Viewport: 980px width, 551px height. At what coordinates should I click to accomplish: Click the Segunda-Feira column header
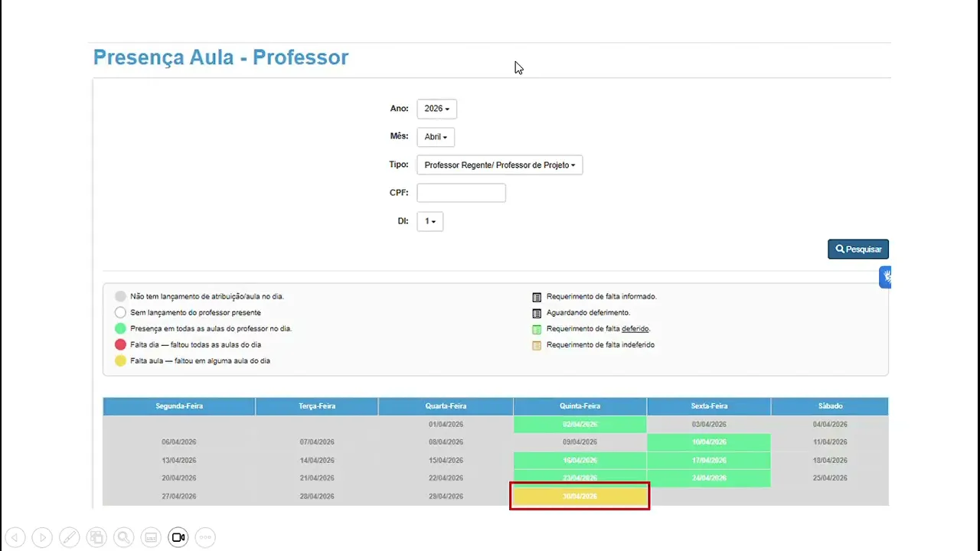[x=179, y=406]
